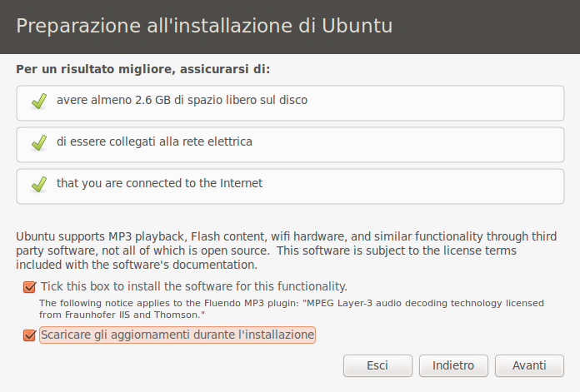Click the Fluendo MP3 plugin notice line
This screenshot has height=392, width=580.
pos(292,303)
